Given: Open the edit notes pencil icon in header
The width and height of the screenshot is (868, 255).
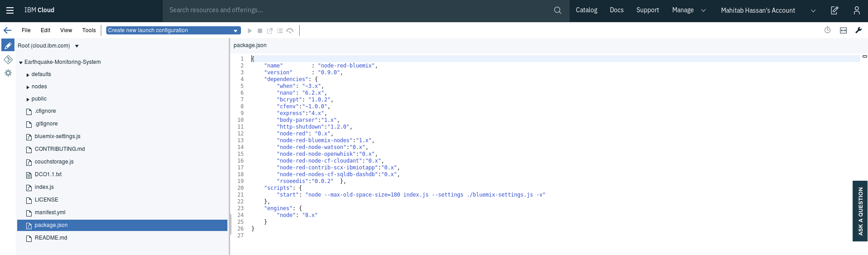Looking at the screenshot, I should [835, 10].
